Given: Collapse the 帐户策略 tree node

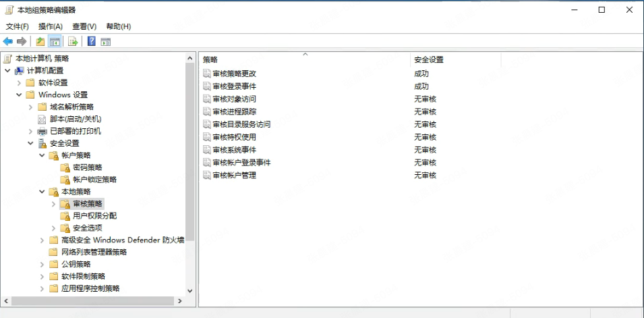Looking at the screenshot, I should pyautogui.click(x=42, y=155).
